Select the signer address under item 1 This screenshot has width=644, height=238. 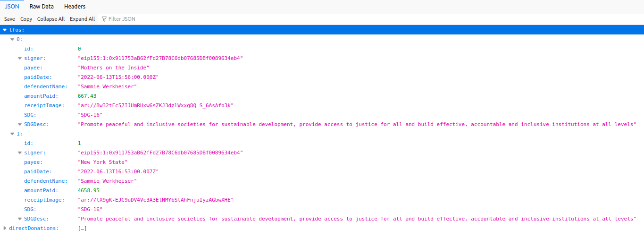(160, 153)
